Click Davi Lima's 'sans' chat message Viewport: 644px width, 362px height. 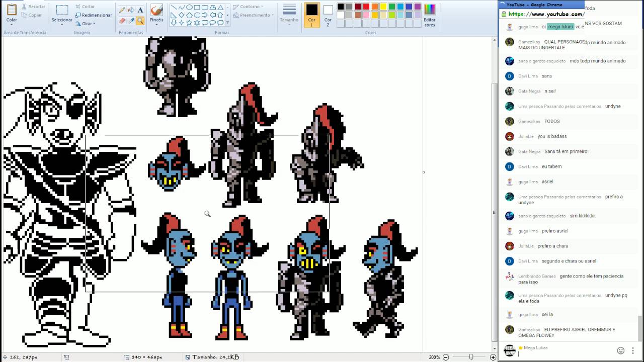tap(547, 76)
